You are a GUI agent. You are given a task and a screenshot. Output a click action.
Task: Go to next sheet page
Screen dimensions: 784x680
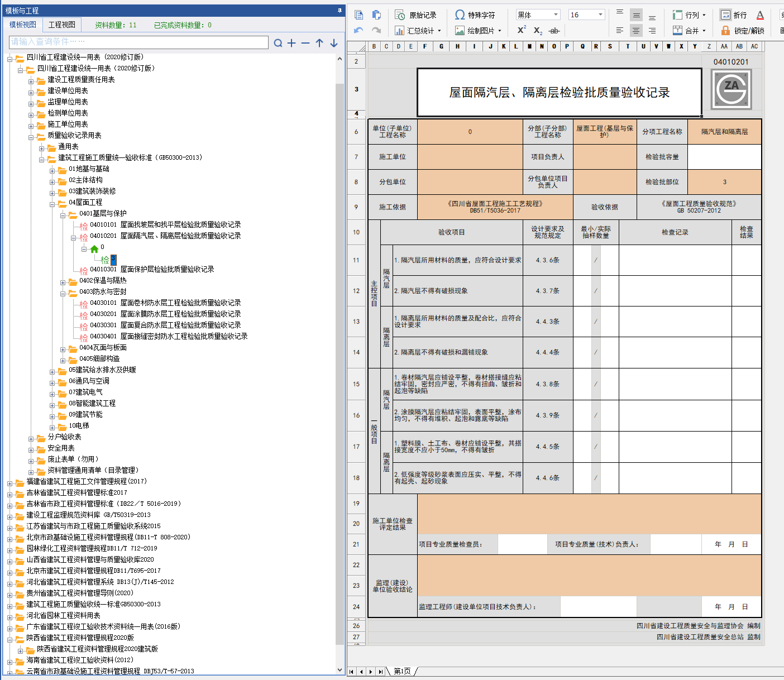pyautogui.click(x=370, y=672)
